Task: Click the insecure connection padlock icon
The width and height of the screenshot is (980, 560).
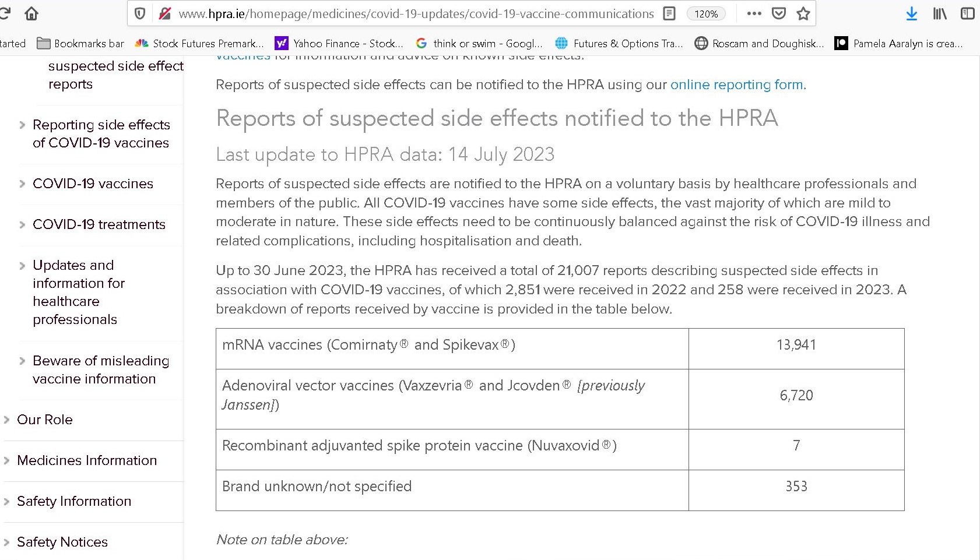Action: 165,13
